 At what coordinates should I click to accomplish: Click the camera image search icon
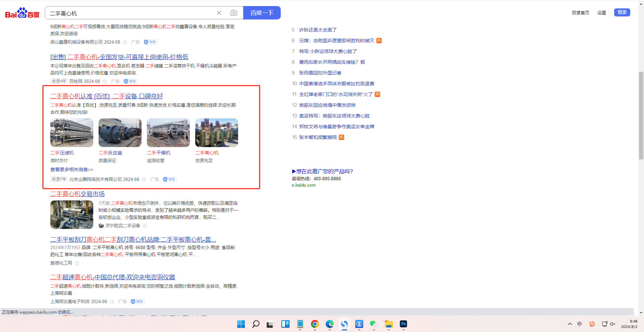[x=234, y=13]
